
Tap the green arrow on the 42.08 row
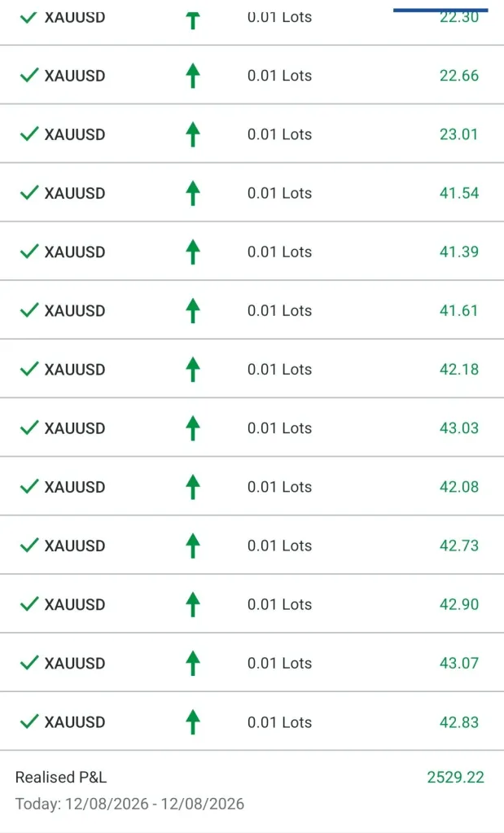click(193, 486)
